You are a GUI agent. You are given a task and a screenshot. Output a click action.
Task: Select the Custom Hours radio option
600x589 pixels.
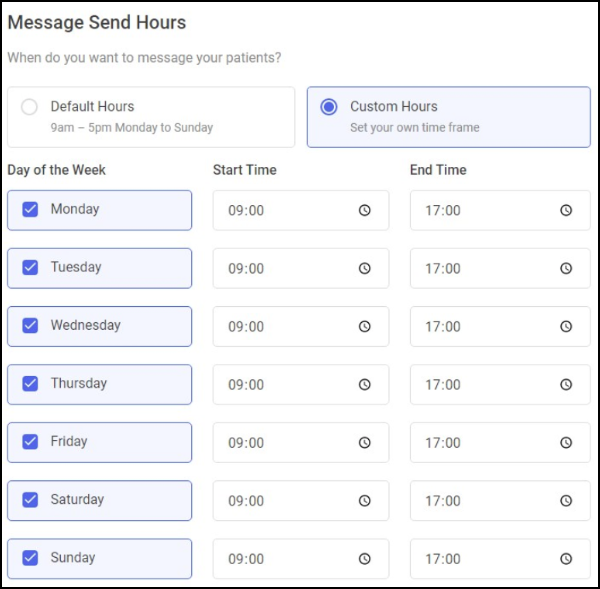[329, 107]
